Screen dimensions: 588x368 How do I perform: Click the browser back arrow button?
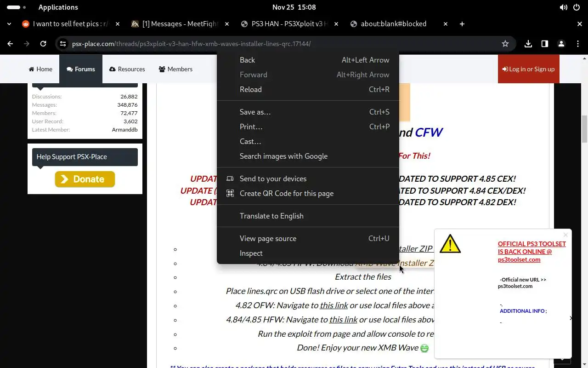(x=10, y=44)
